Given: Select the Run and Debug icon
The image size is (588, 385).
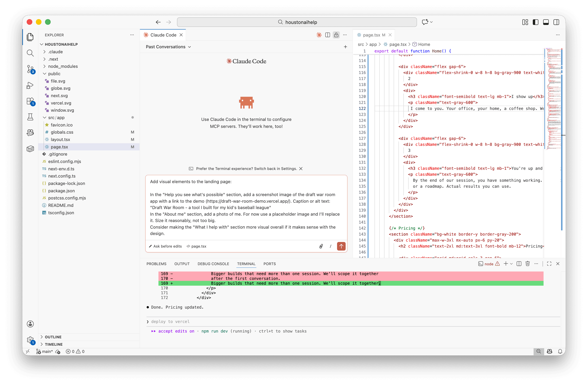Looking at the screenshot, I should point(30,85).
